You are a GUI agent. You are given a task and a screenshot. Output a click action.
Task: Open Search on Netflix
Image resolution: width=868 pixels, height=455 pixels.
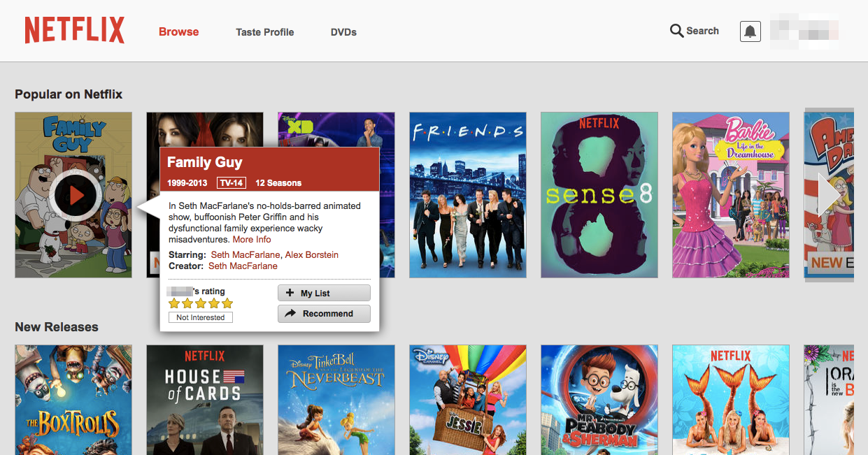pos(693,31)
